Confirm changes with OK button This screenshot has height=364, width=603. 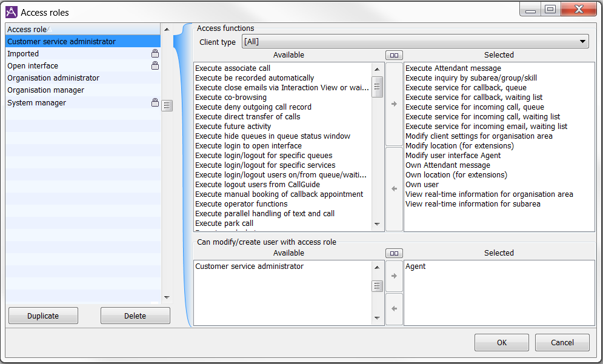click(501, 342)
